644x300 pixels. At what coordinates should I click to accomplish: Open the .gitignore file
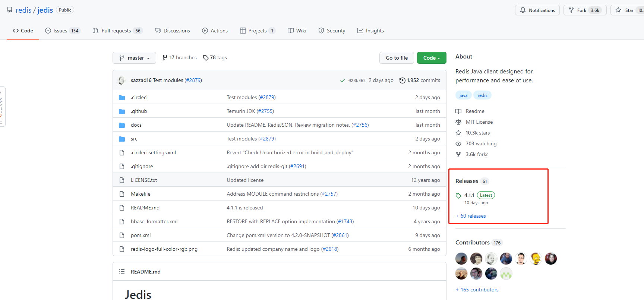(142, 166)
